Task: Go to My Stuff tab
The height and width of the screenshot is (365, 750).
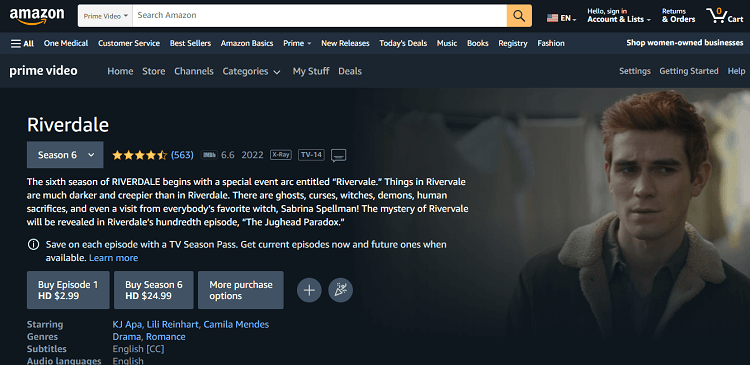Action: tap(311, 71)
